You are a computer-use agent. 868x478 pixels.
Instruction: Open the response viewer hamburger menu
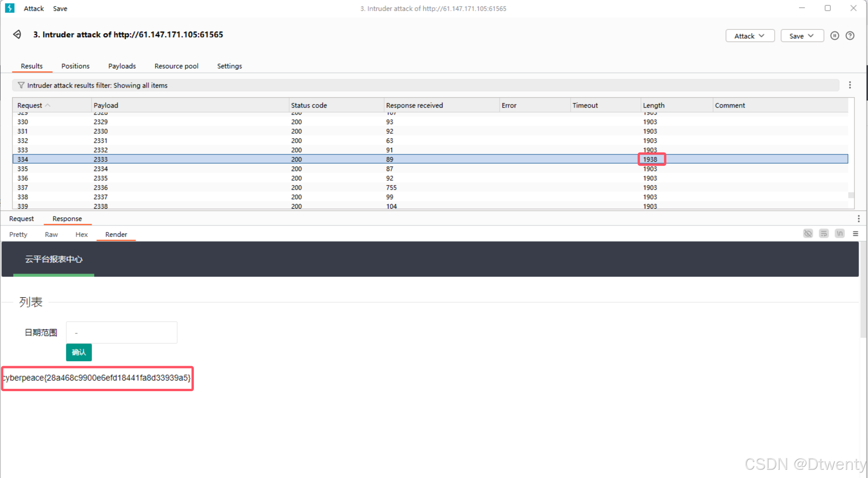point(855,234)
